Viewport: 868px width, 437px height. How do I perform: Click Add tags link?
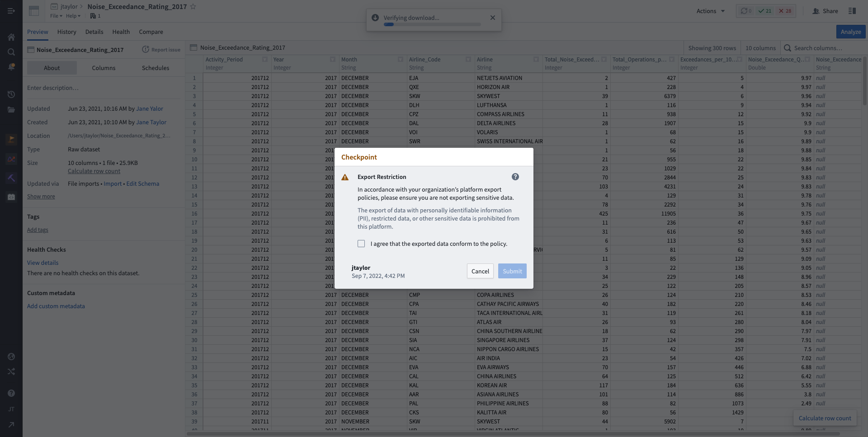pyautogui.click(x=38, y=230)
